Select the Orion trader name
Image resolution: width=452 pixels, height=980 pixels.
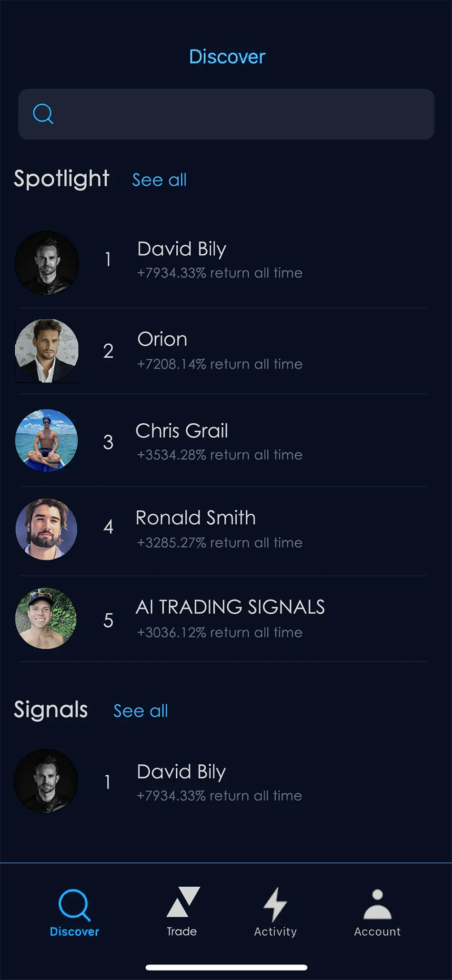tap(162, 340)
